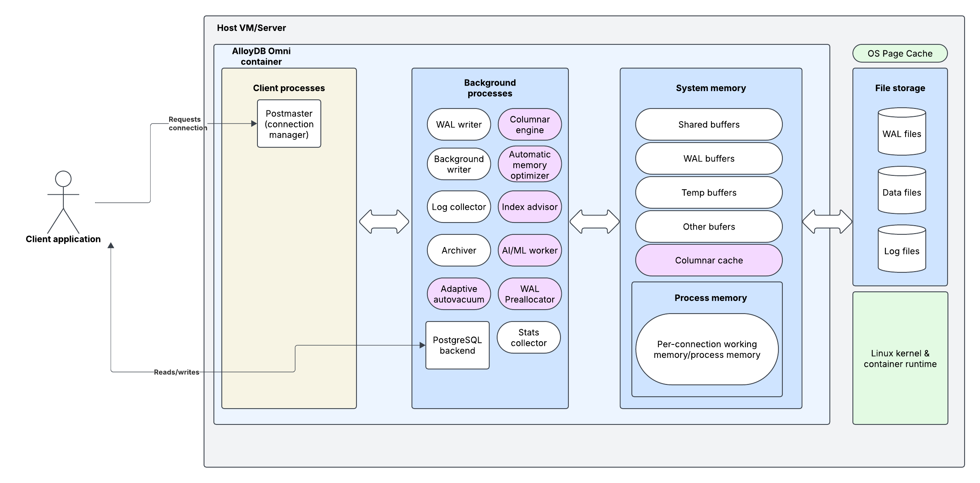Select the PostgreSQL backend box
This screenshot has width=980, height=483.
457,345
